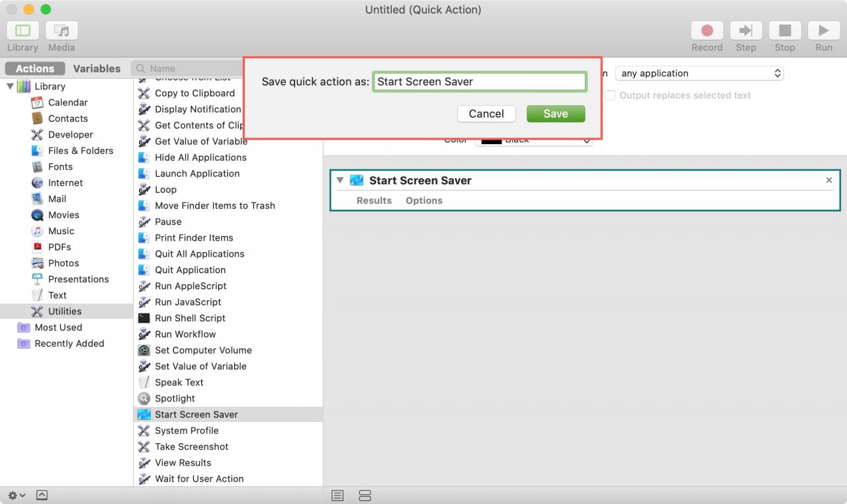Toggle the description pane button in footer
Screen dimensions: 847x504
[42, 495]
